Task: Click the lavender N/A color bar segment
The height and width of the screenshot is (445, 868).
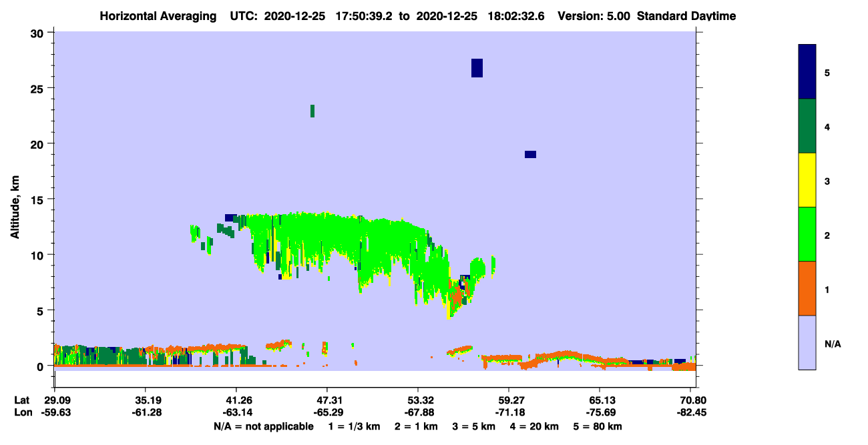Action: [807, 342]
